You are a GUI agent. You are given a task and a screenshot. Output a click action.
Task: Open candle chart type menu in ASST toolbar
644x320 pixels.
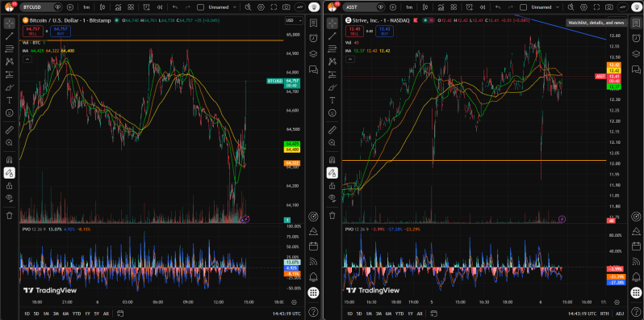(425, 7)
